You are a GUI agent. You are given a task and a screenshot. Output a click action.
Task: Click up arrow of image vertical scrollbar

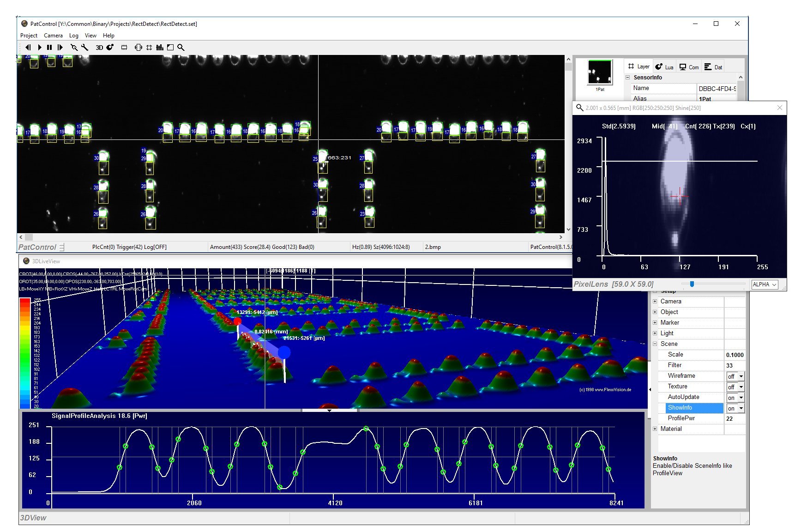tap(568, 59)
